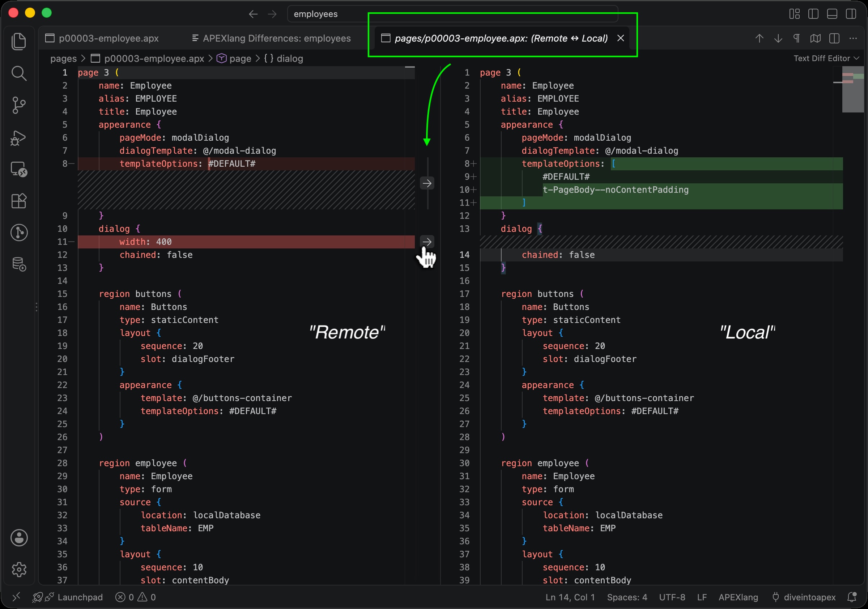Go forward with the right arrow in title bar

[272, 14]
